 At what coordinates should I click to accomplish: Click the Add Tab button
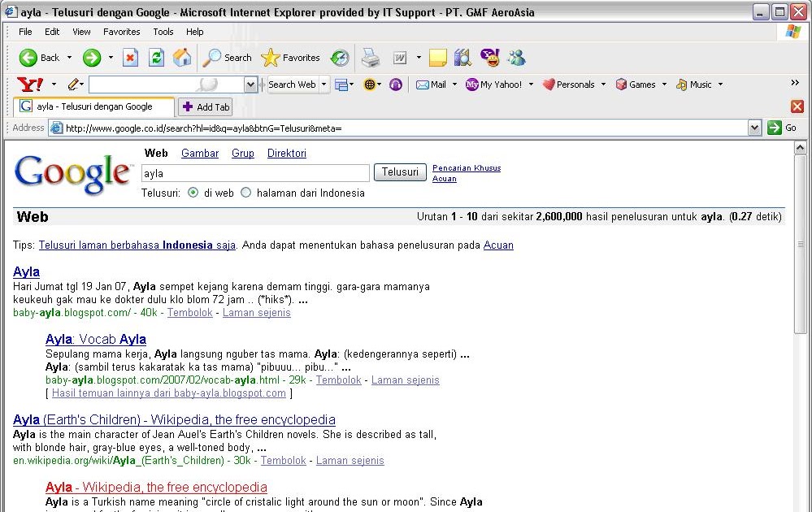coord(206,107)
